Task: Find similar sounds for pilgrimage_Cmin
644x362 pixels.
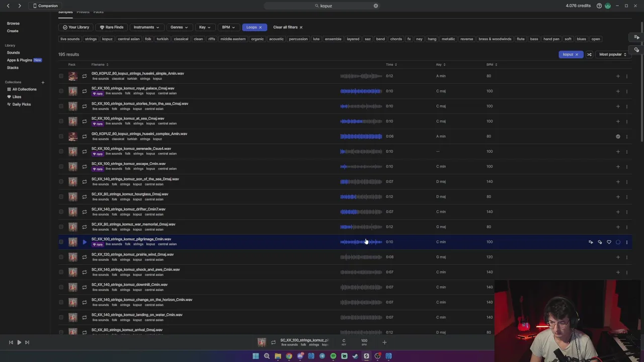Action: [x=600, y=242]
